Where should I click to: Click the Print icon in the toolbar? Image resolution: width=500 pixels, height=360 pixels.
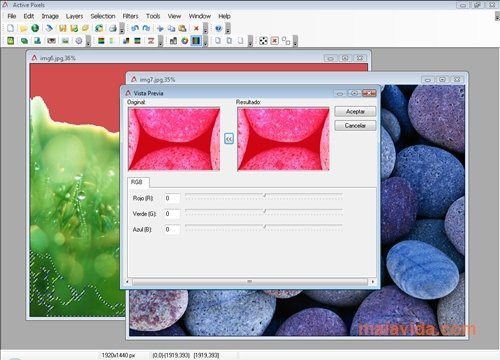pyautogui.click(x=113, y=29)
